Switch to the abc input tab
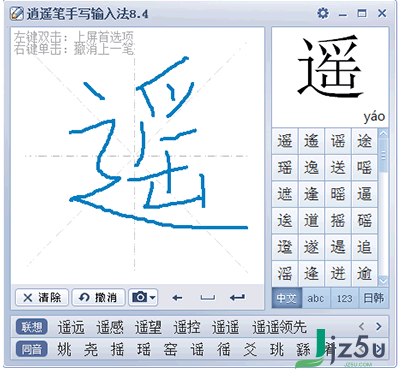Image resolution: width=398 pixels, height=369 pixels. point(316,298)
